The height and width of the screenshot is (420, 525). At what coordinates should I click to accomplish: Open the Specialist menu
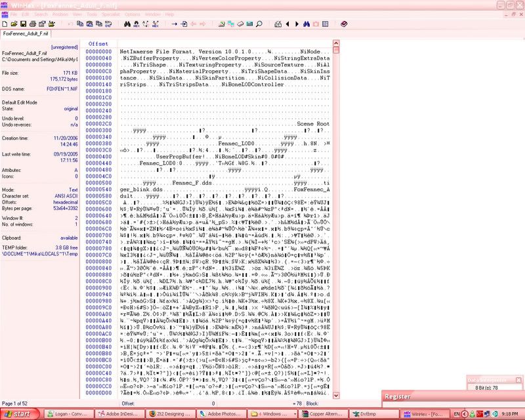pyautogui.click(x=110, y=14)
